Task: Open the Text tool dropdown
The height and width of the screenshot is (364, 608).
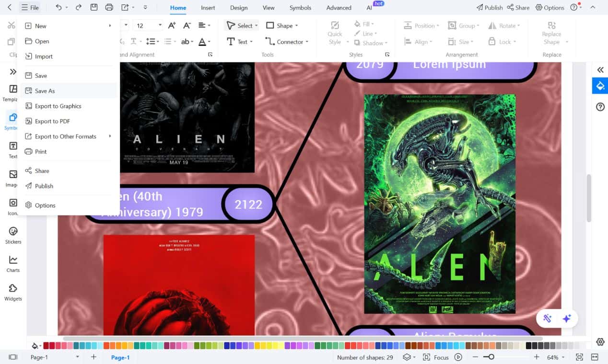Action: coord(251,42)
